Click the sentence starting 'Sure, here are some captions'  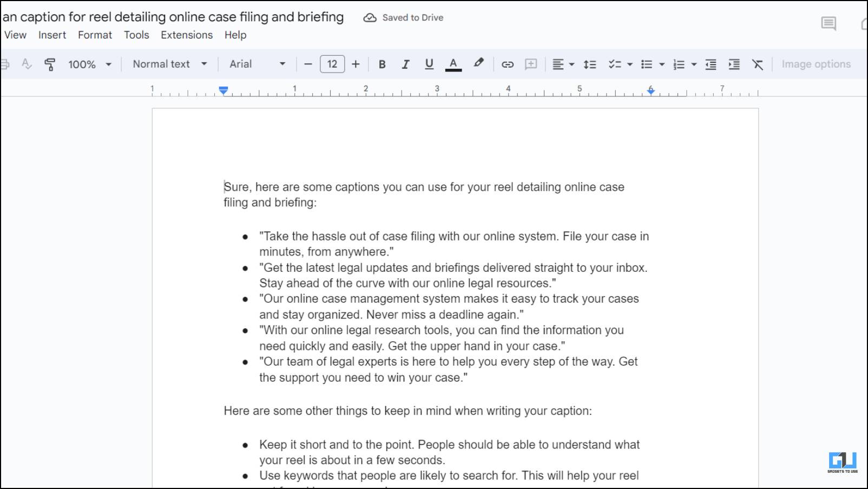(x=424, y=194)
